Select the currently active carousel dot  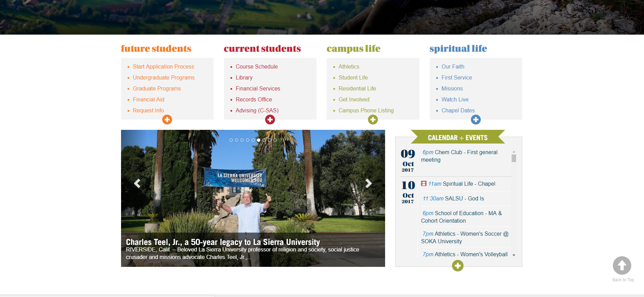(259, 140)
